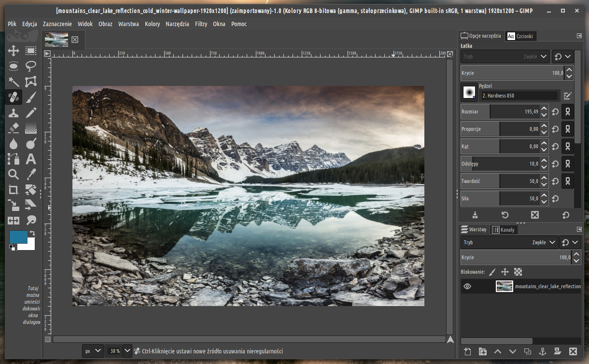The width and height of the screenshot is (589, 364).
Task: Open the background color white swatch
Action: 30,248
